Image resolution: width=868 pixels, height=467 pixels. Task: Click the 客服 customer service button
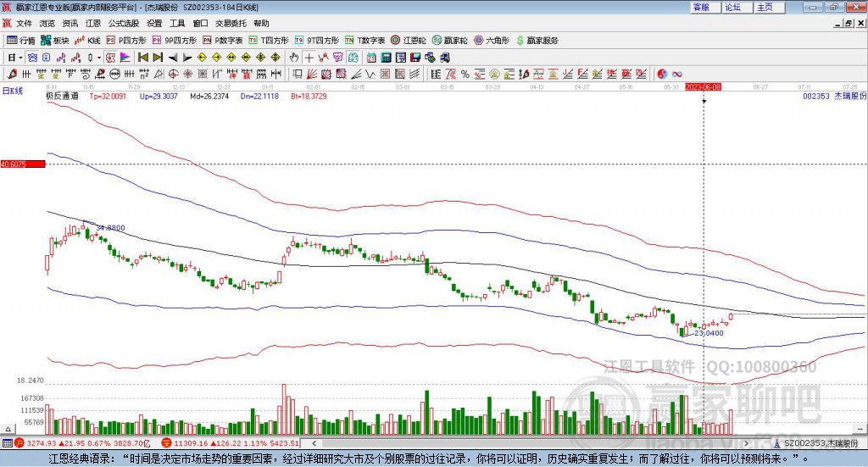point(701,7)
